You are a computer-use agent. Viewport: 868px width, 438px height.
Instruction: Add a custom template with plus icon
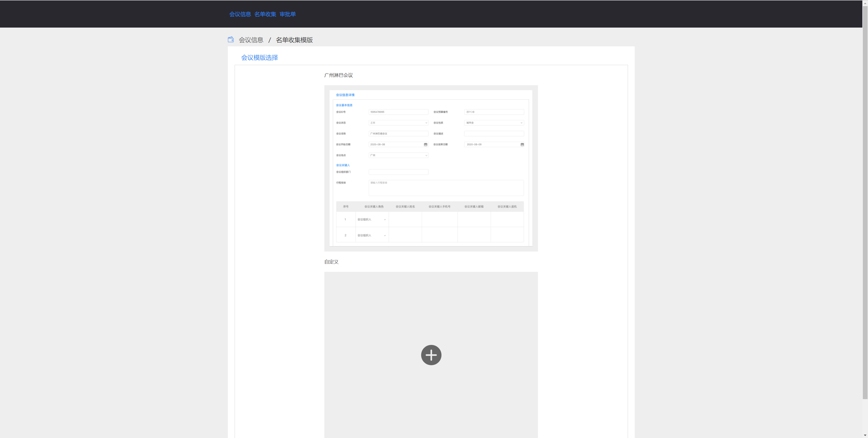coord(431,355)
